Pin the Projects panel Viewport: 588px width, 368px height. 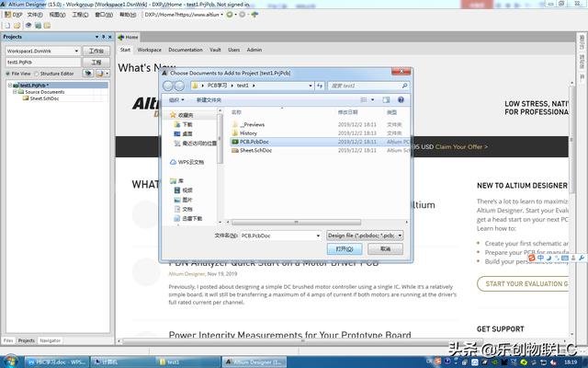click(x=104, y=37)
